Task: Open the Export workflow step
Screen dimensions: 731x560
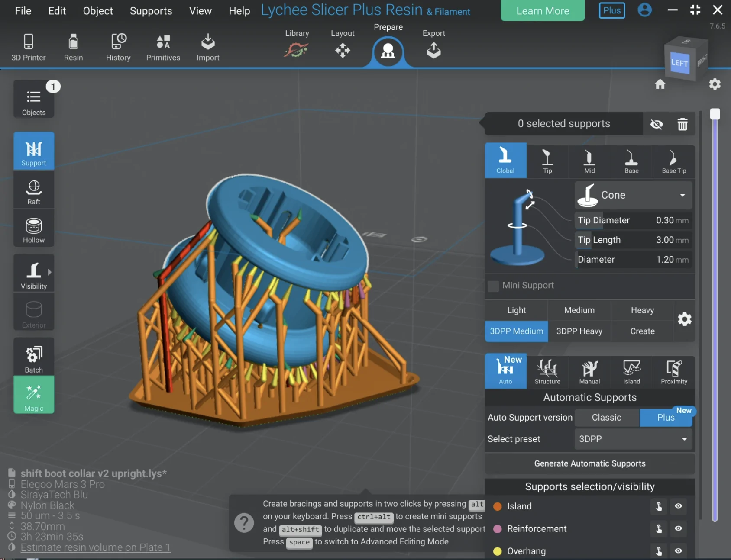Action: click(x=433, y=45)
